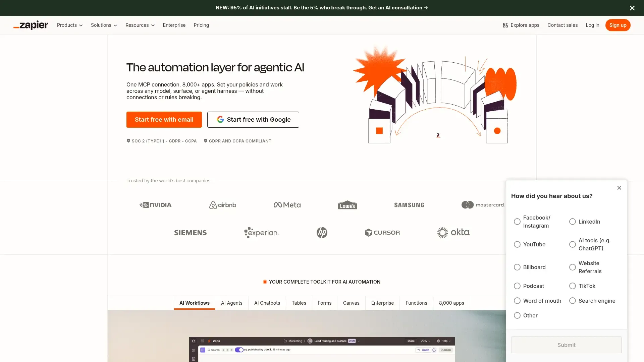Open the Get an AI consultation link
The image size is (644, 362).
(398, 8)
